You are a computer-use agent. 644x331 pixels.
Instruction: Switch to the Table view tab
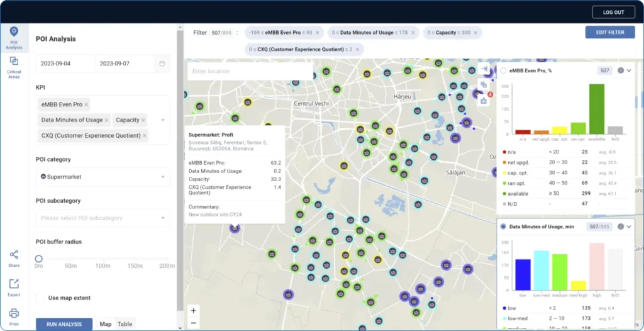point(125,324)
